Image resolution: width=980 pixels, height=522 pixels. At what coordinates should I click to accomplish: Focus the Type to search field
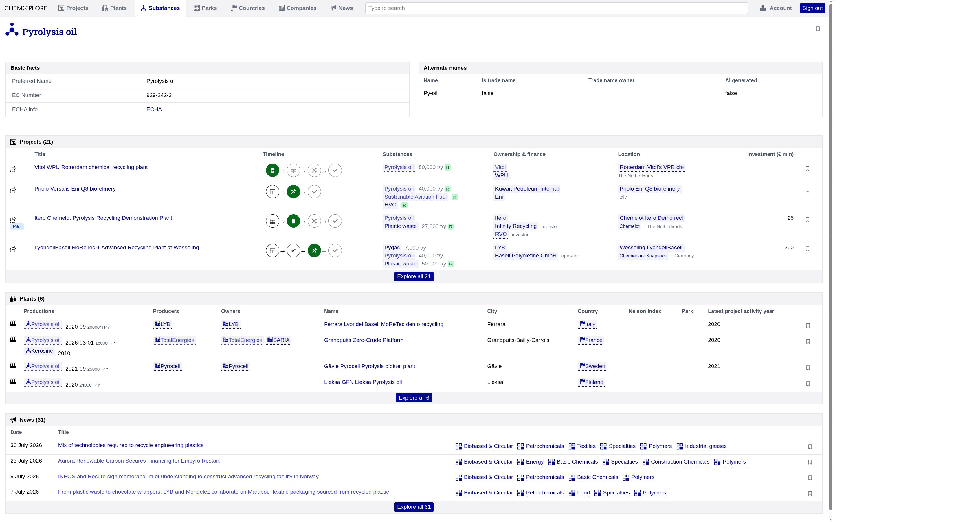coord(556,8)
